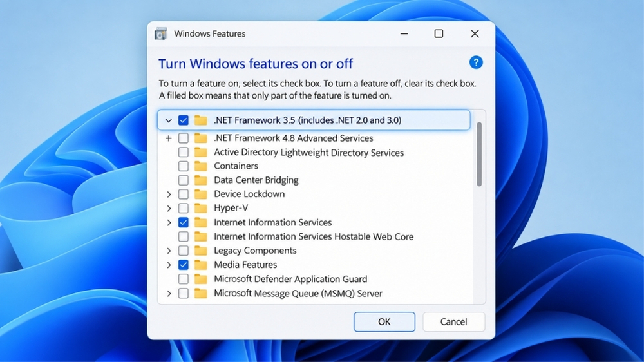The image size is (644, 362).
Task: Uncheck .NET Framework 3.5 checkbox
Action: pos(183,120)
